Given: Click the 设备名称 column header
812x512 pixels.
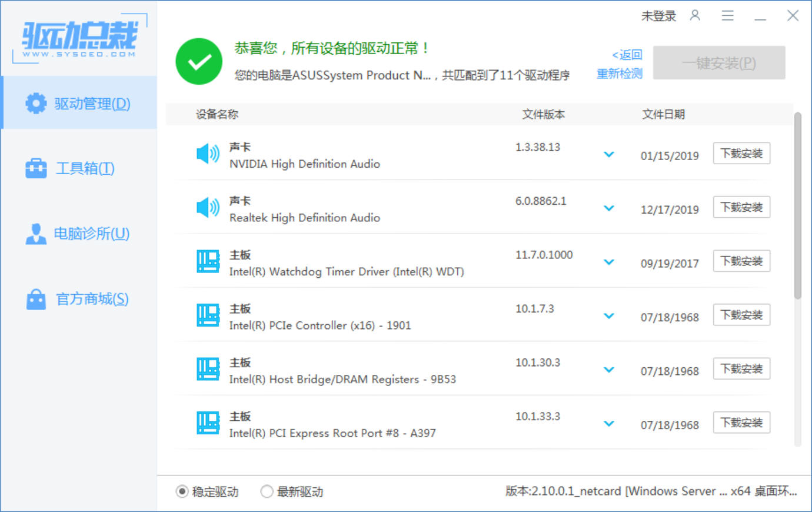Looking at the screenshot, I should point(217,114).
